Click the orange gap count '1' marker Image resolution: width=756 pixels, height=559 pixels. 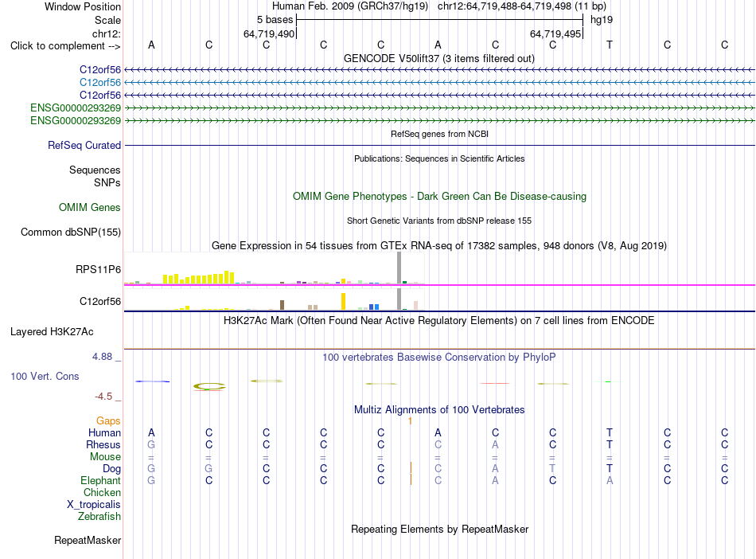coord(410,421)
